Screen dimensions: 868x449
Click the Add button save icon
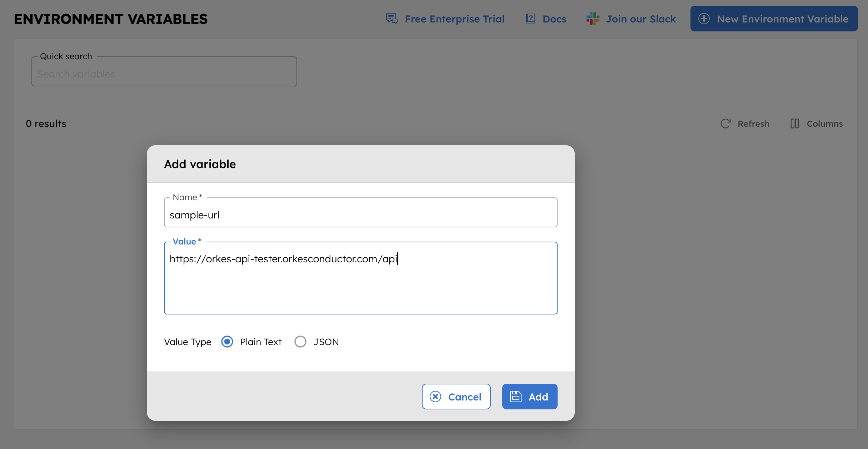[x=516, y=396]
